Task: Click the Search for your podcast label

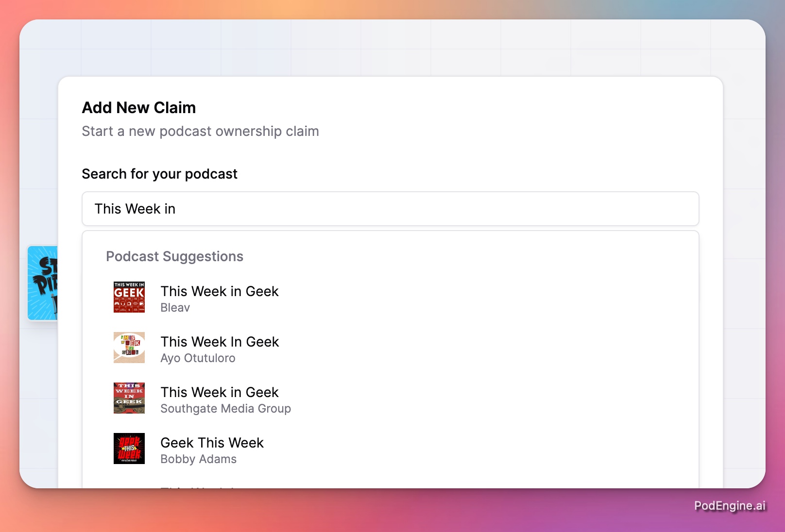Action: [x=160, y=174]
